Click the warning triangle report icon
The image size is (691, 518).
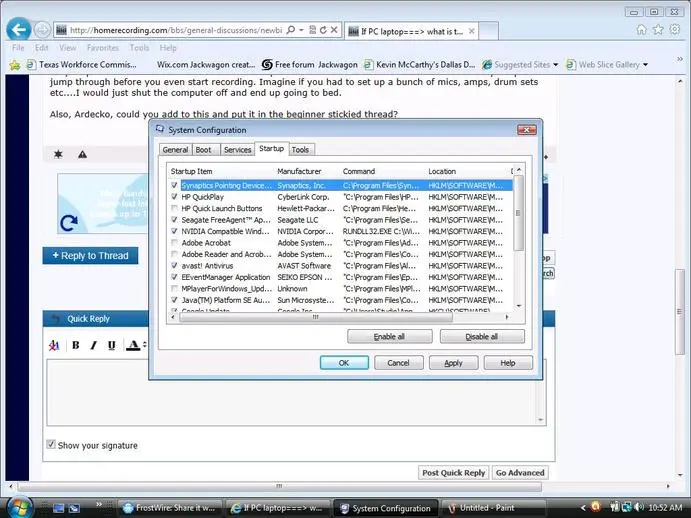(82, 154)
